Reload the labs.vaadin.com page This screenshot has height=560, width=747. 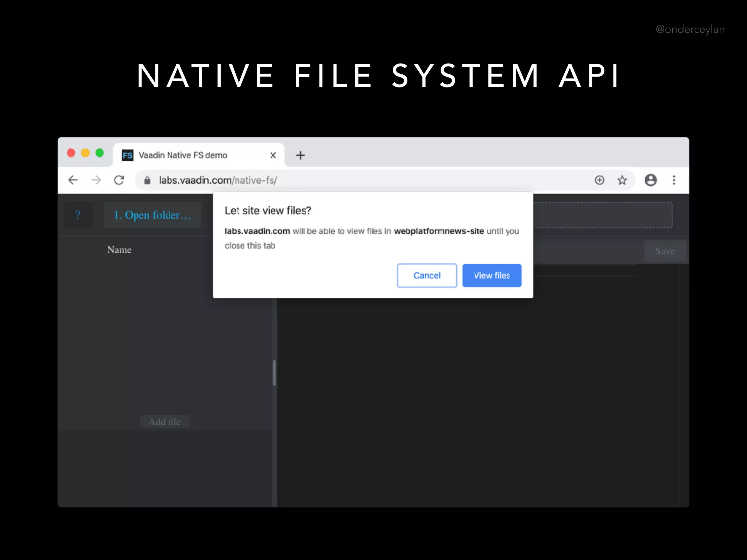pos(119,180)
